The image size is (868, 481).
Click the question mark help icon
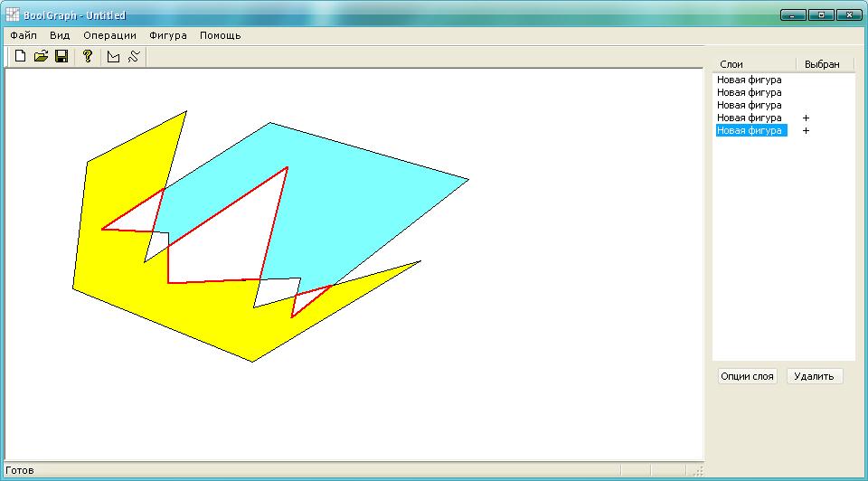click(x=88, y=56)
